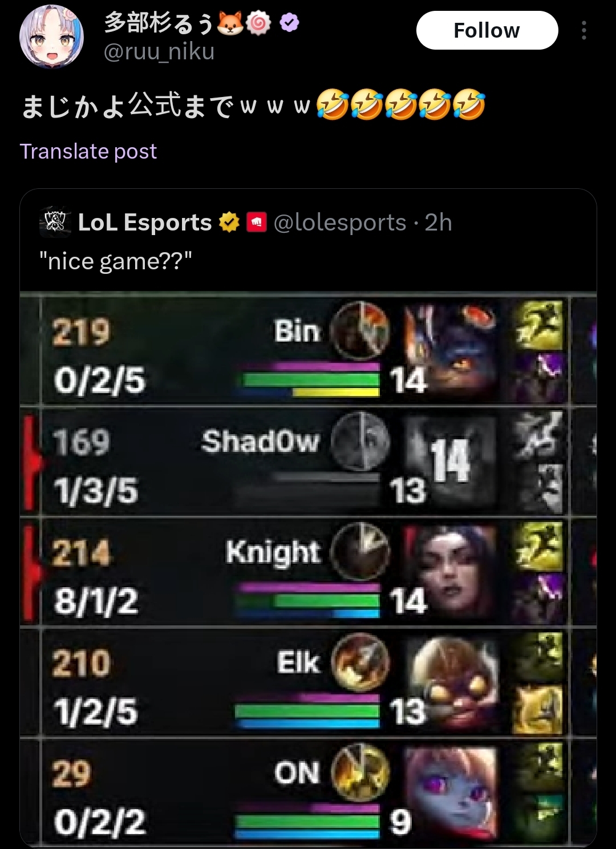Click the Translate post link
Viewport: 616px width, 849px height.
click(88, 151)
